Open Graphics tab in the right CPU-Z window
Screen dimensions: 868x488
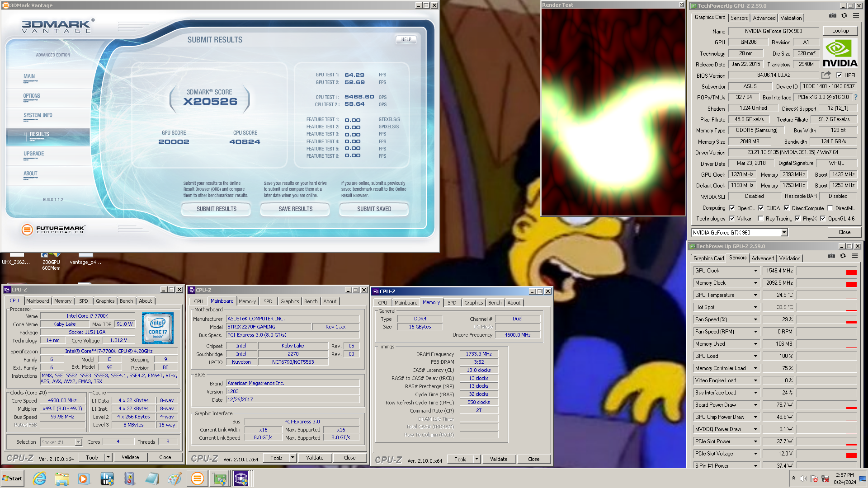click(473, 303)
